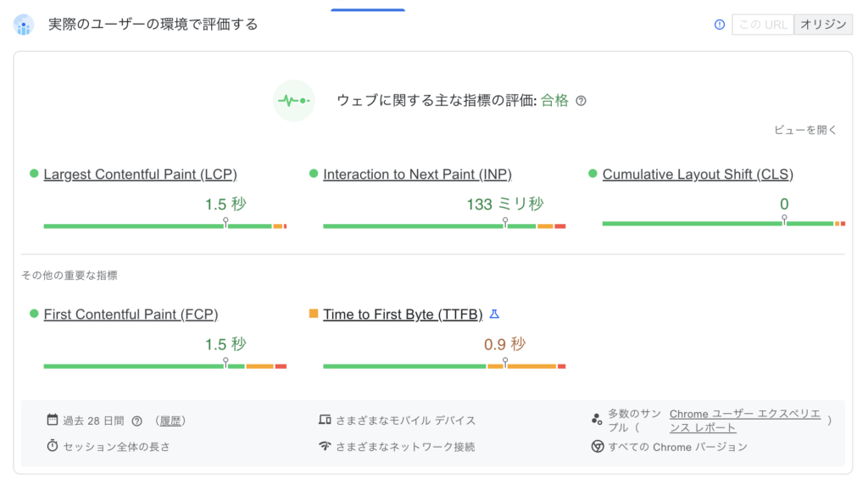Screen dimensions: 868x485
Task: Open the Time to First Byte (TTFB) link
Action: click(403, 315)
